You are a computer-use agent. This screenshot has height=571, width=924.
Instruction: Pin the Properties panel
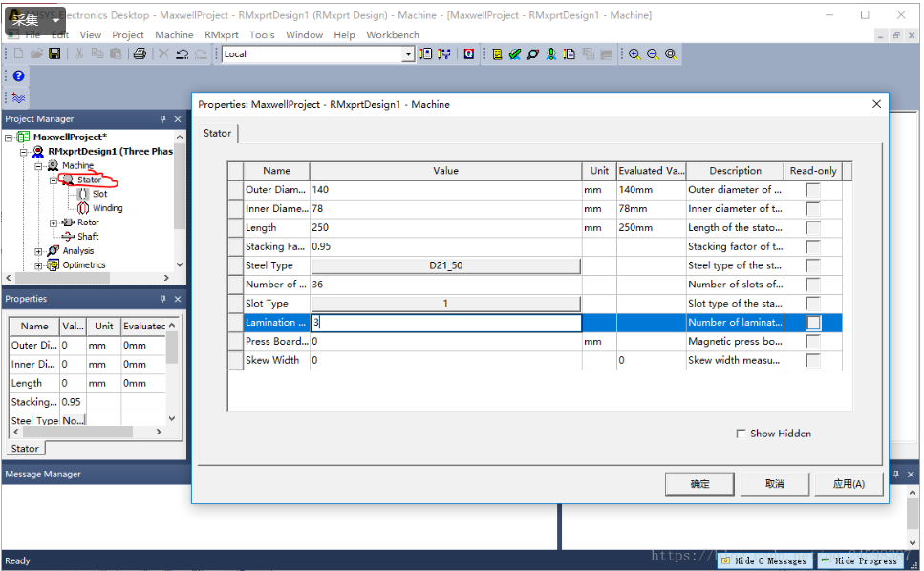(163, 299)
